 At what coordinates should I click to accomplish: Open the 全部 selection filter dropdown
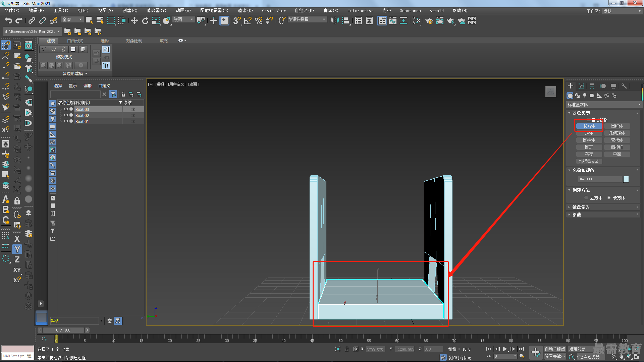(x=72, y=20)
